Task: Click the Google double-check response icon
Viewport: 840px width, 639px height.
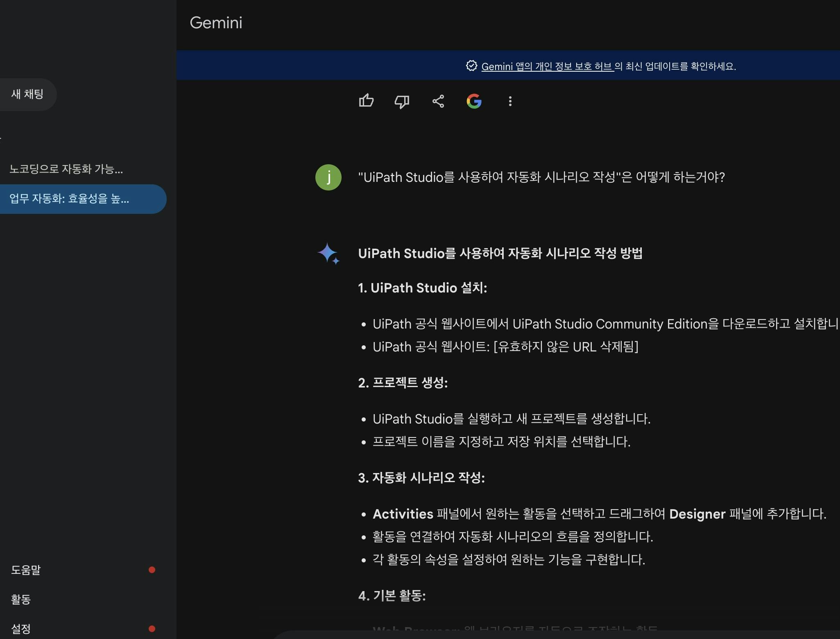Action: pyautogui.click(x=474, y=101)
